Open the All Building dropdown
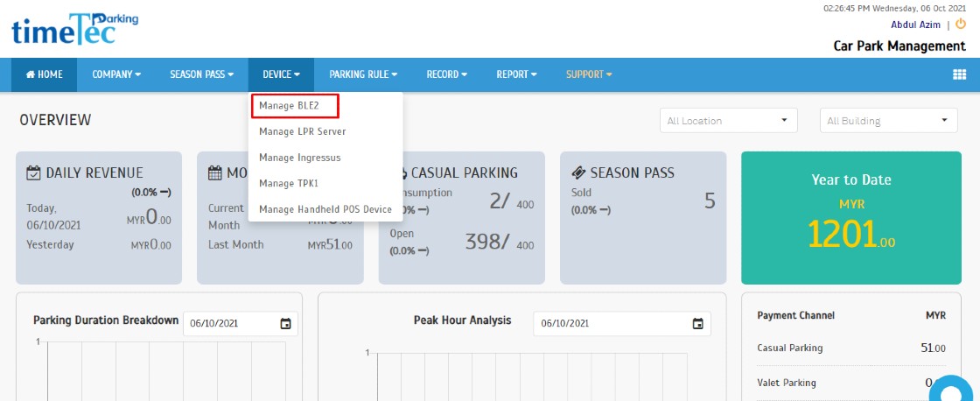980x401 pixels. tap(889, 121)
